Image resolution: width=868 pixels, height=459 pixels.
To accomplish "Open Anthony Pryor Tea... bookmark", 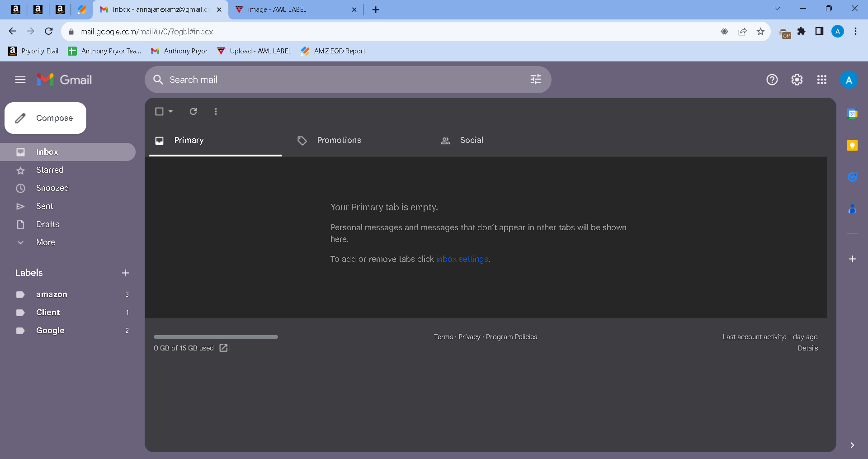I will point(104,51).
